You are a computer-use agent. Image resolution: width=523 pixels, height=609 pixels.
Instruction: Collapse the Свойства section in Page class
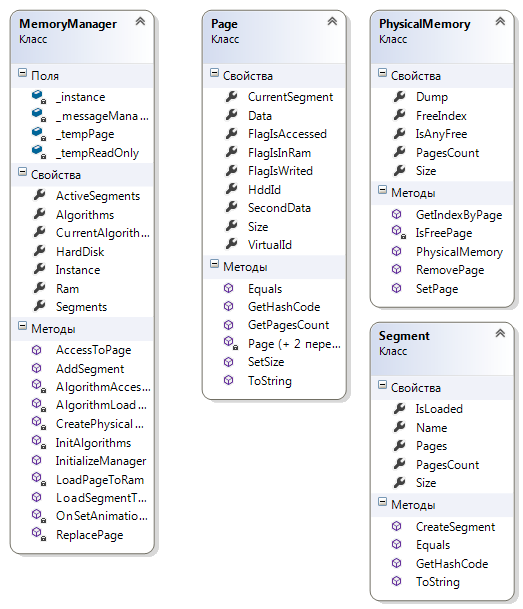(x=214, y=73)
